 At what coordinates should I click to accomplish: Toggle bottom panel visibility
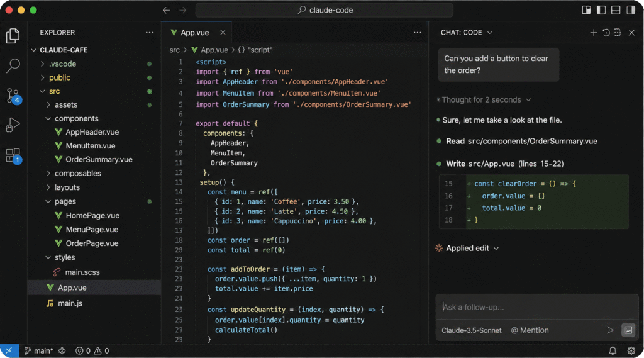coord(616,10)
